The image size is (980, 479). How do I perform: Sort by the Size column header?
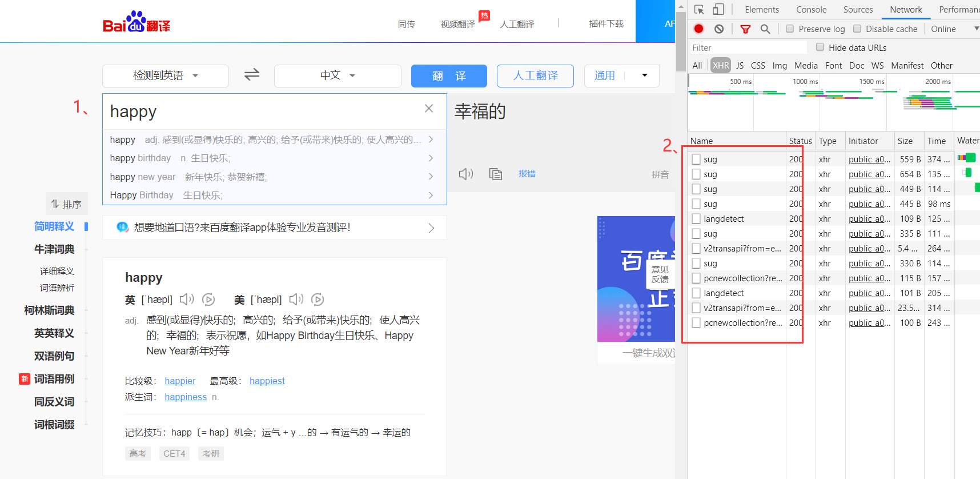[x=908, y=141]
